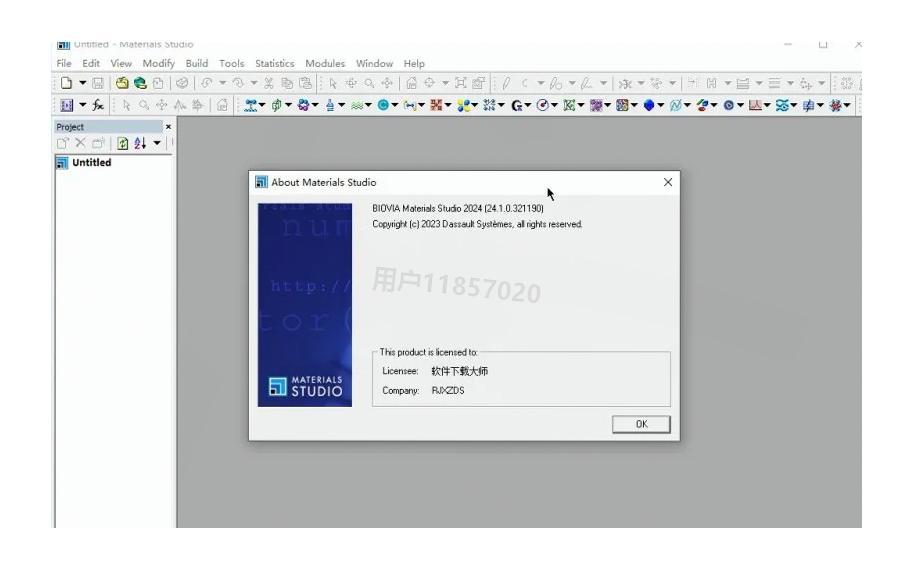Open the Help menu
The height and width of the screenshot is (570, 914).
414,64
